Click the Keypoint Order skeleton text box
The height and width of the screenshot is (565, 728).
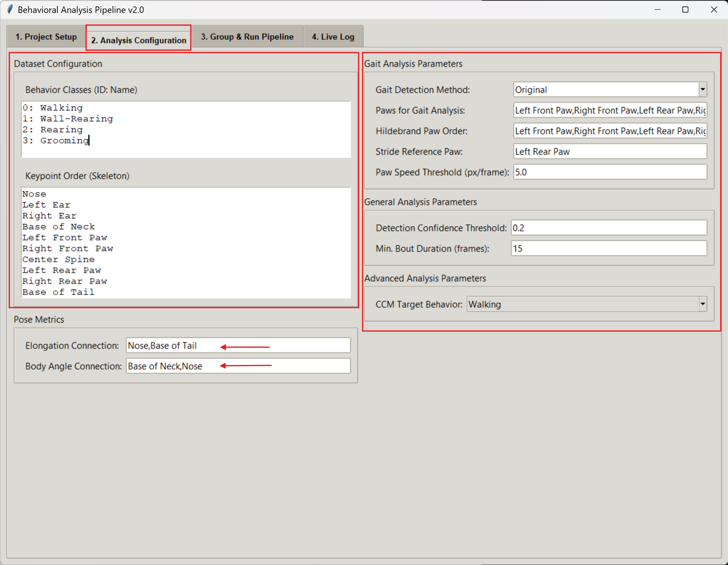[186, 242]
